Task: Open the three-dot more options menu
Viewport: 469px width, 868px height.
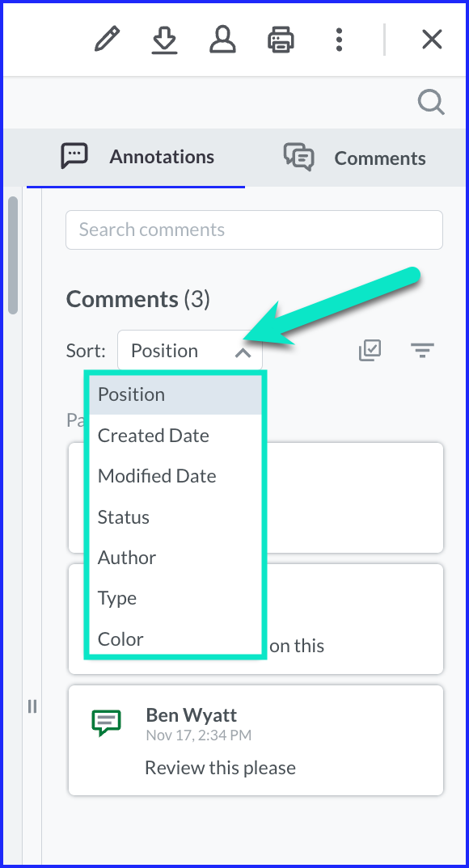Action: click(339, 40)
